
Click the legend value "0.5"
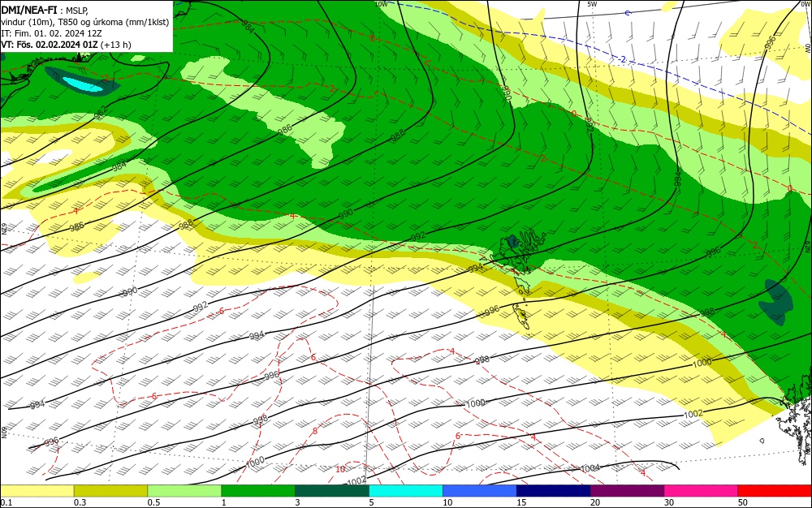(153, 502)
